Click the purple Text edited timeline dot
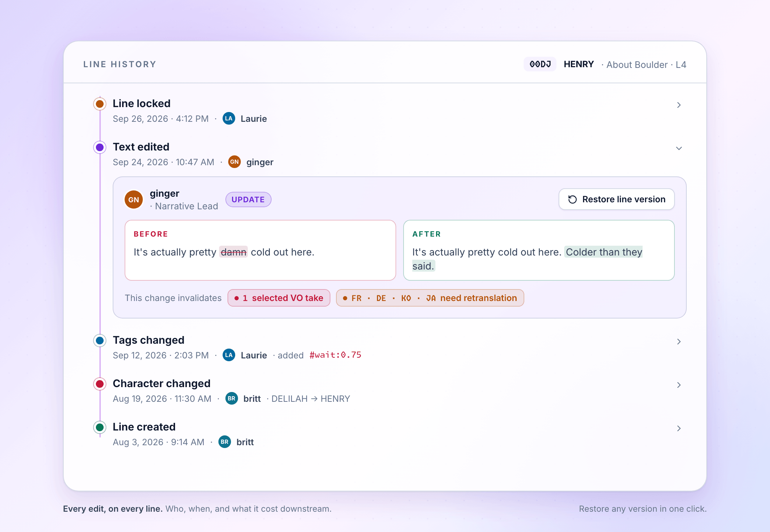The height and width of the screenshot is (532, 770). pyautogui.click(x=100, y=147)
